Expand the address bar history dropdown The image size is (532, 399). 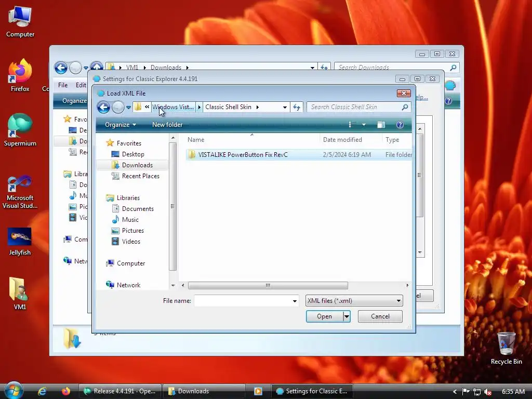click(285, 107)
